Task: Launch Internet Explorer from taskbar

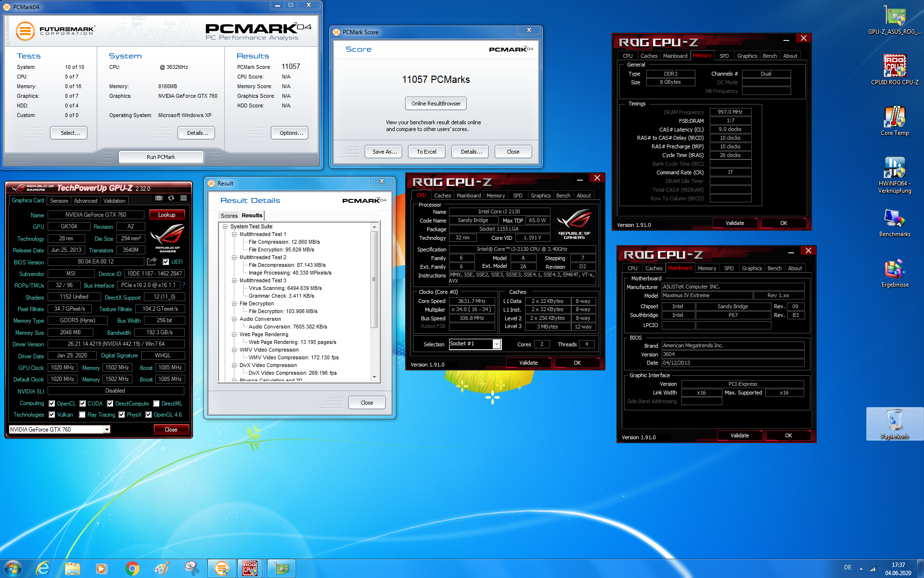Action: pyautogui.click(x=43, y=568)
